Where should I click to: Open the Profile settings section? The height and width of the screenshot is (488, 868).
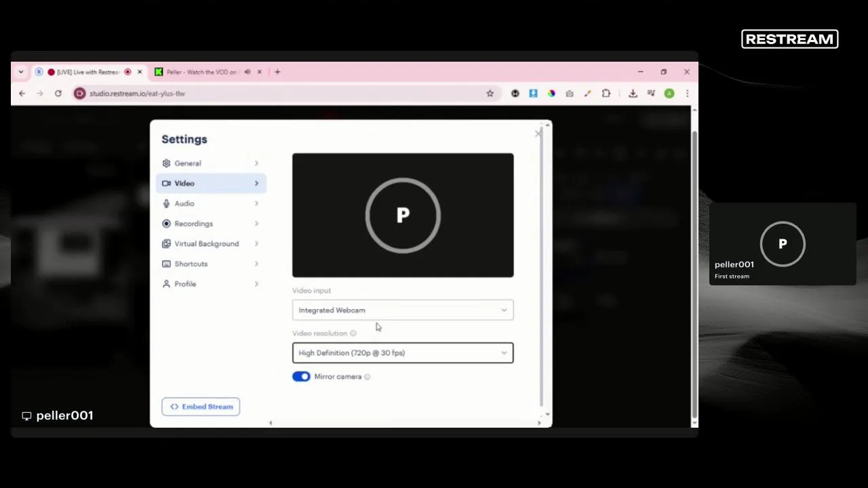tap(211, 284)
